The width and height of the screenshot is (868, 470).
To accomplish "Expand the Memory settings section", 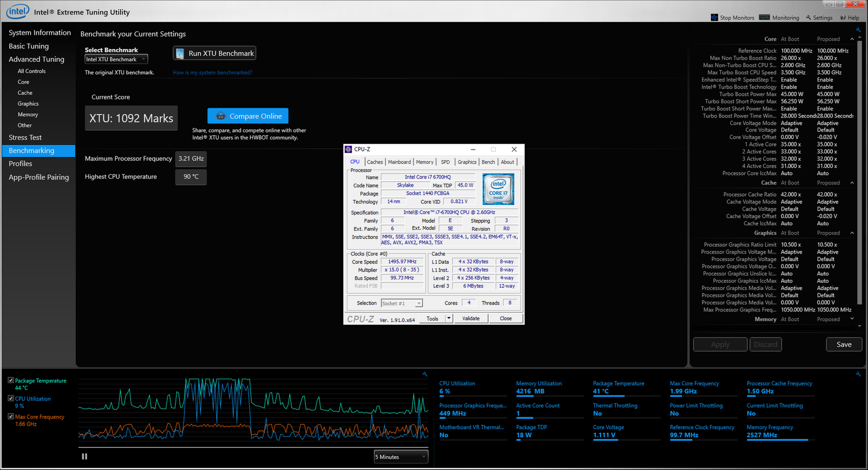I will tap(852, 319).
